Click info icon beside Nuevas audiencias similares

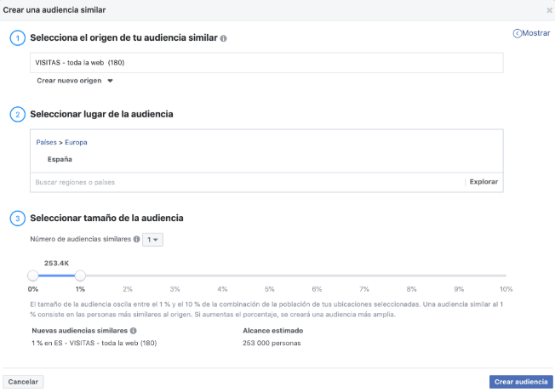134,331
